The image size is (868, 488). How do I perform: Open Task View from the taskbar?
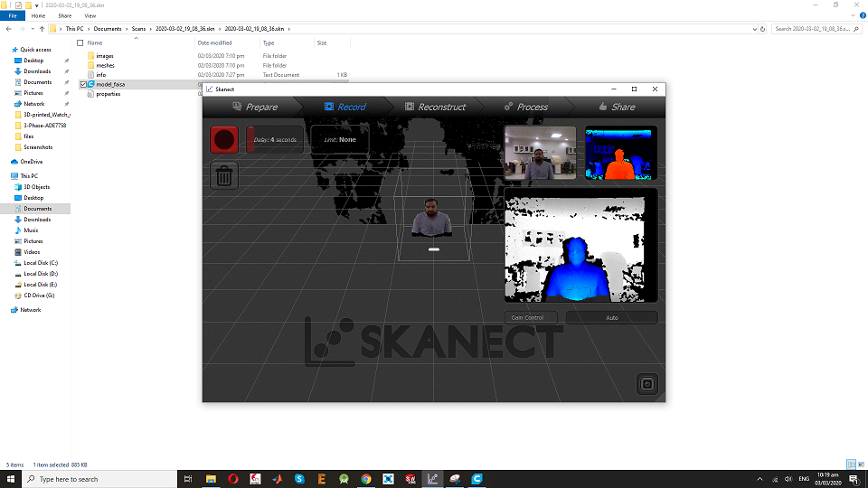click(188, 479)
